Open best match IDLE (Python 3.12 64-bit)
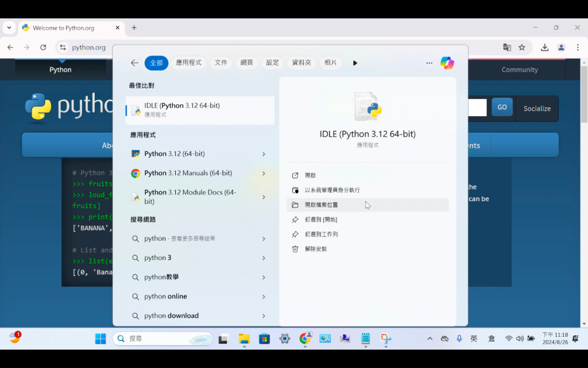This screenshot has height=368, width=588. click(x=200, y=110)
